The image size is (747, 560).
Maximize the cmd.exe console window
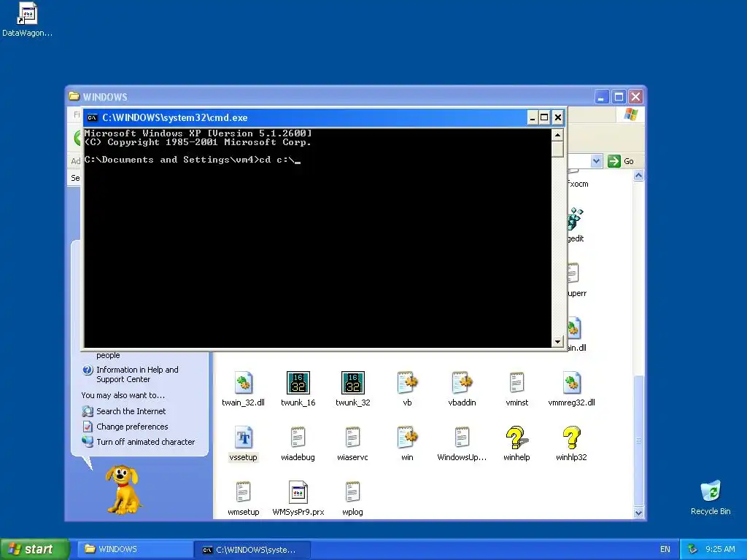tap(544, 117)
